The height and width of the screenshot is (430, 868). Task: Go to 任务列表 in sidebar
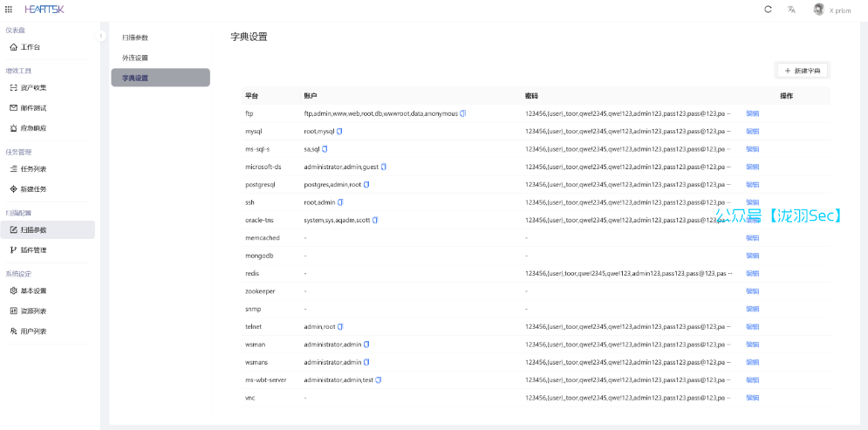tap(33, 168)
